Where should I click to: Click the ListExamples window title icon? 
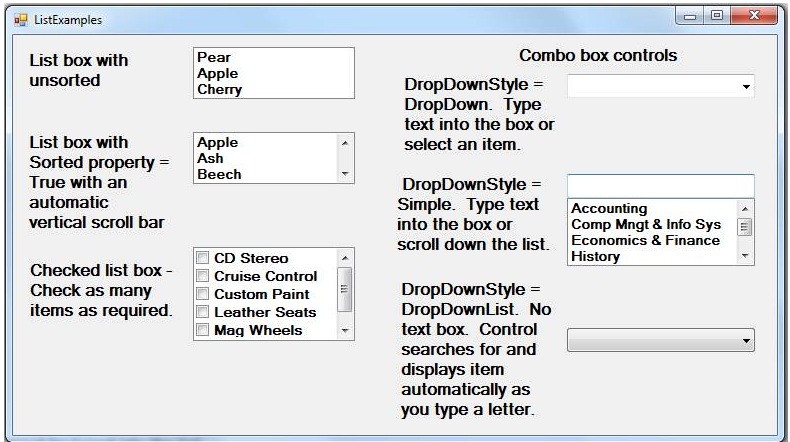(21, 20)
